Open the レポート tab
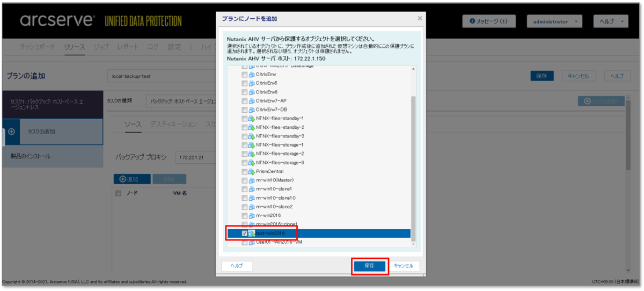This screenshot has width=644, height=291. coord(128,47)
